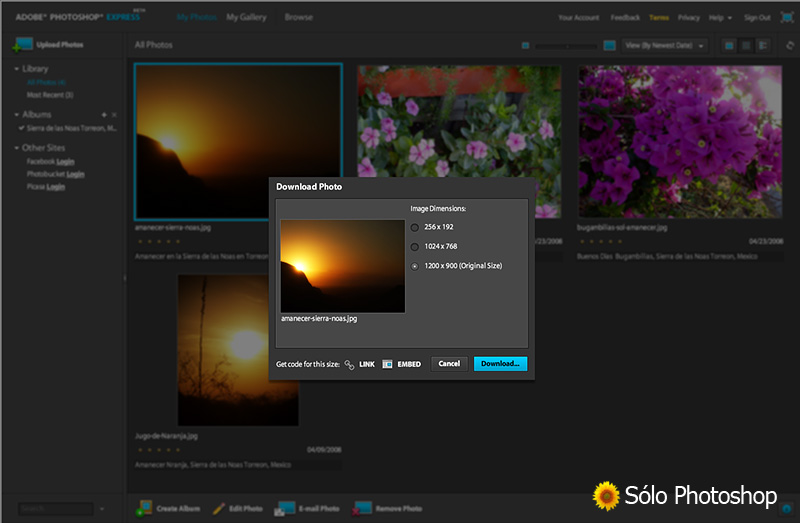
Task: Collapse the Other Sites section
Action: click(x=17, y=148)
